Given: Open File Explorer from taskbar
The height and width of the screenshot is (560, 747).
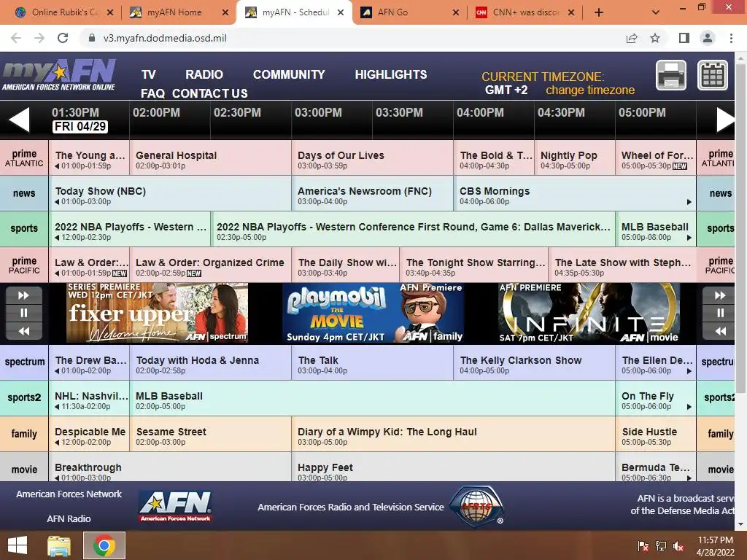Looking at the screenshot, I should pyautogui.click(x=59, y=545).
